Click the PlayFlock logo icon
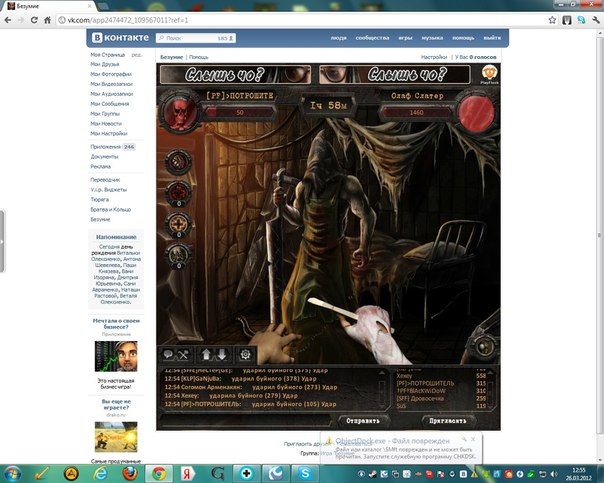Viewport: 604px width, 483px height. click(490, 74)
